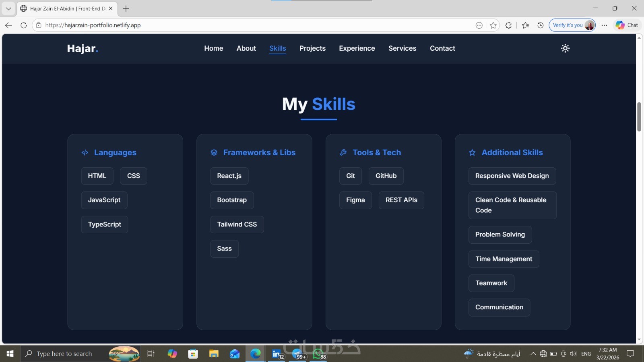Screen dimensions: 644x362
Task: Click the React.js skill chip
Action: point(229,176)
